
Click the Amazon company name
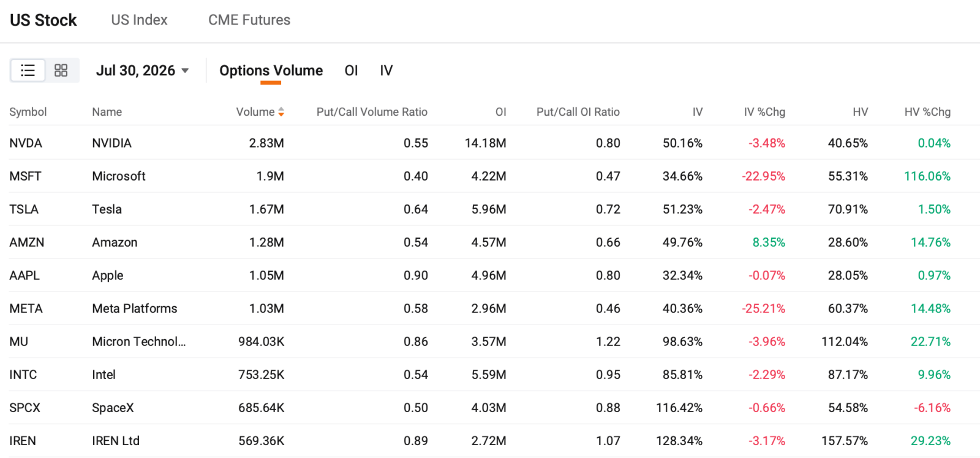click(x=115, y=242)
